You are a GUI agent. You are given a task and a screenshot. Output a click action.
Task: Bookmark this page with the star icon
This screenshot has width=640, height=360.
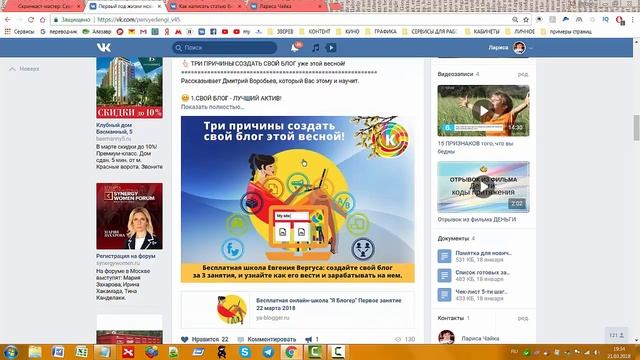(526, 20)
